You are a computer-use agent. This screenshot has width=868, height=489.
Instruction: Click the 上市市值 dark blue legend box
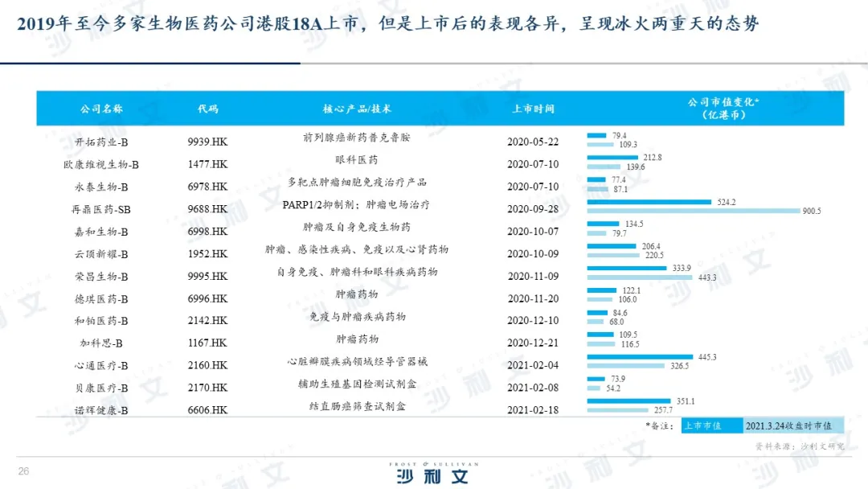tap(702, 425)
